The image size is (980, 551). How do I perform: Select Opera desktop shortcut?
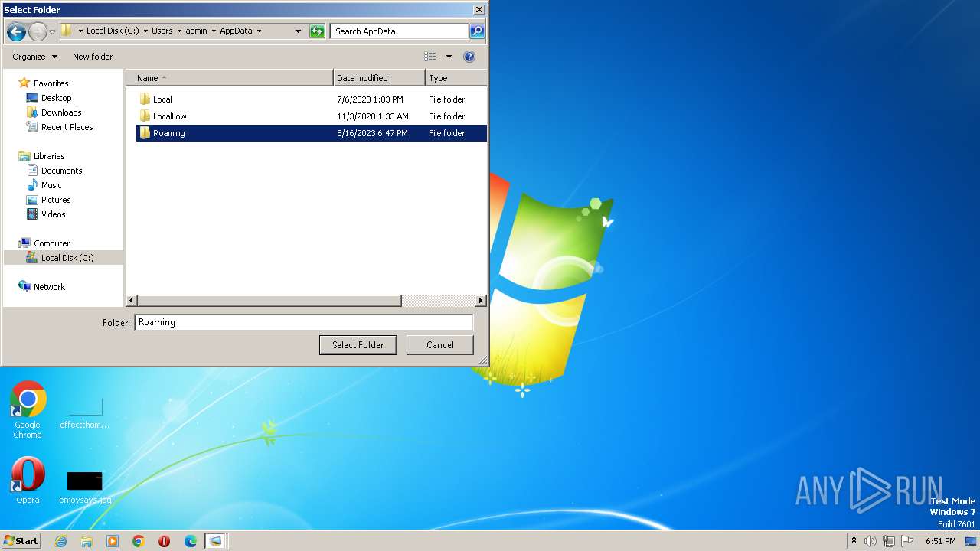coord(28,481)
